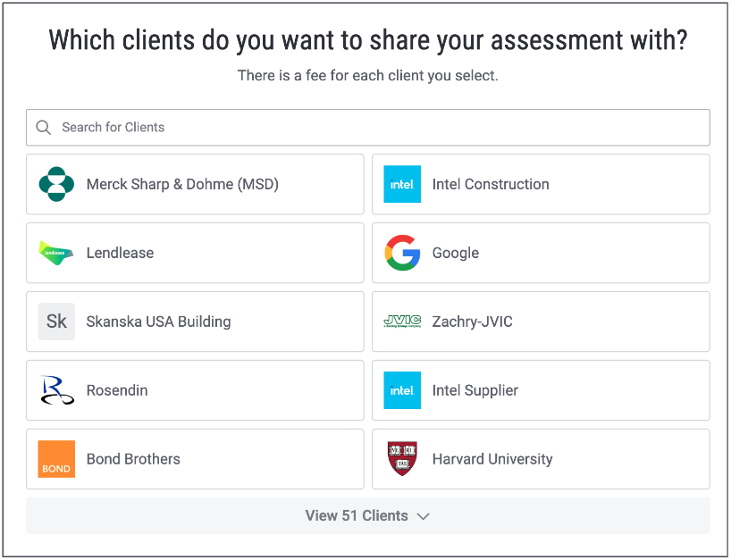Click the green JVIC logo
This screenshot has height=560, width=731.
[x=402, y=321]
